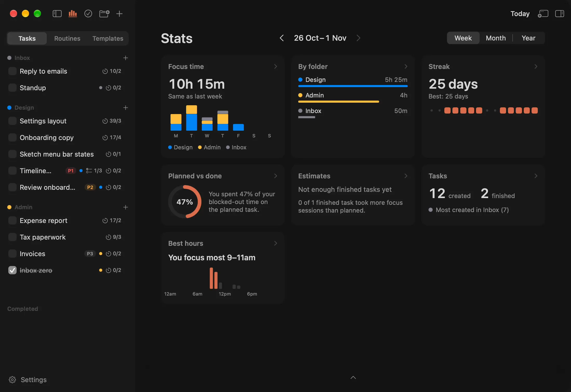Screen dimensions: 571x392
Task: Go to next week with right chevron
Action: (x=358, y=38)
